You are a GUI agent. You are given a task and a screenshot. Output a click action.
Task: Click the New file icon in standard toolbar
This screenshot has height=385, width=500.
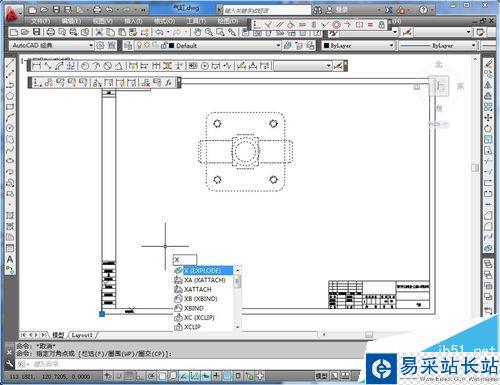point(14,32)
